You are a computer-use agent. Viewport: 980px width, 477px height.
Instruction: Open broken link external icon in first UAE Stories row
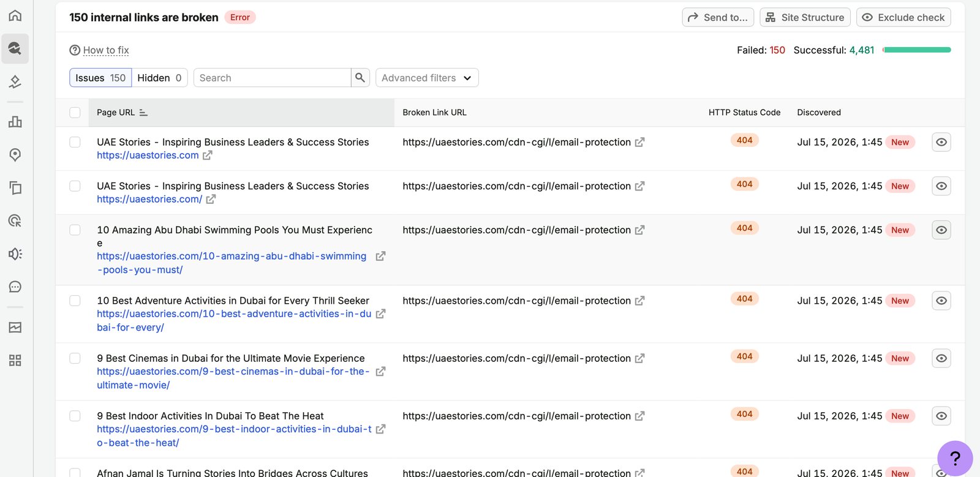click(x=639, y=142)
